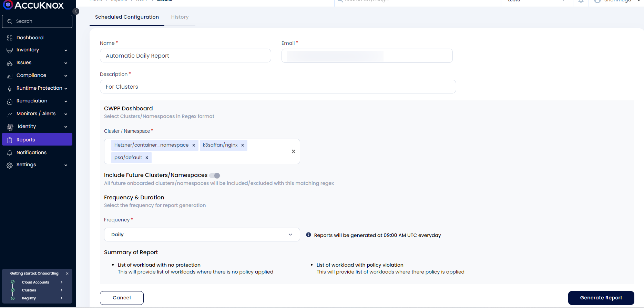Click the Description field with For Clusters
This screenshot has width=644, height=308.
(278, 87)
